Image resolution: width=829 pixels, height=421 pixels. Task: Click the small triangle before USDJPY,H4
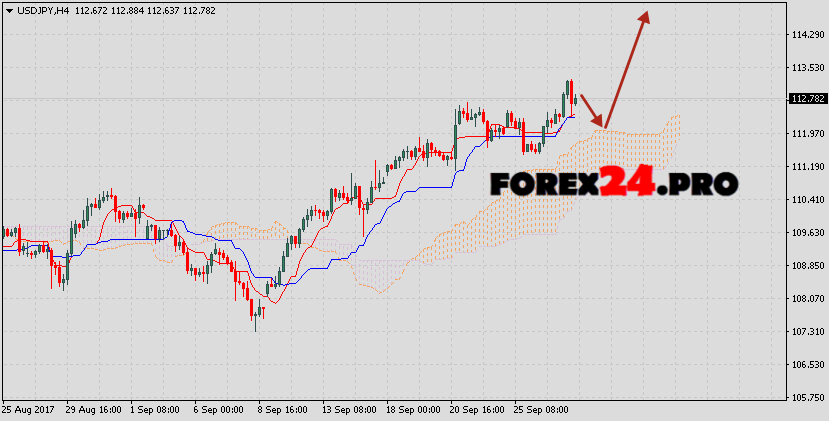click(7, 9)
